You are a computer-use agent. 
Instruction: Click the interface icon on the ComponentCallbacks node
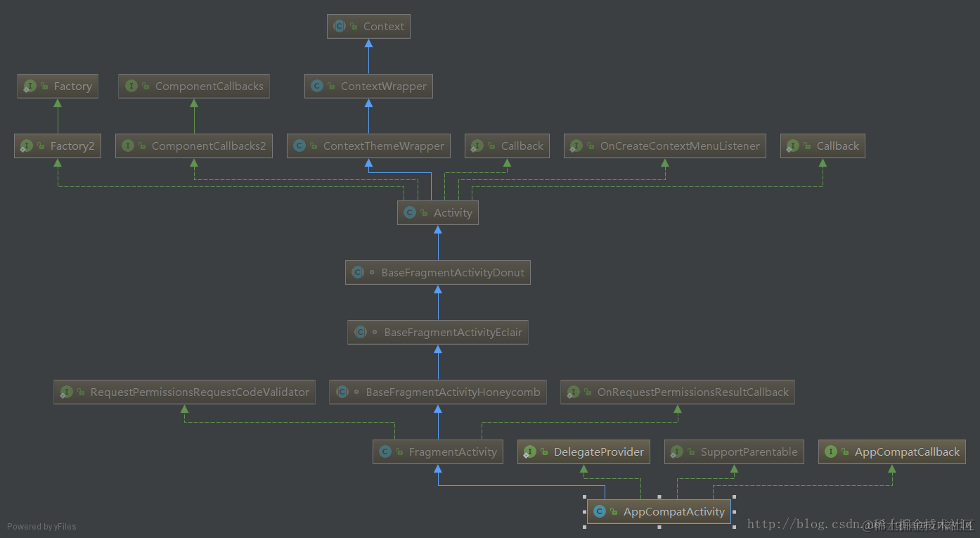coord(131,87)
